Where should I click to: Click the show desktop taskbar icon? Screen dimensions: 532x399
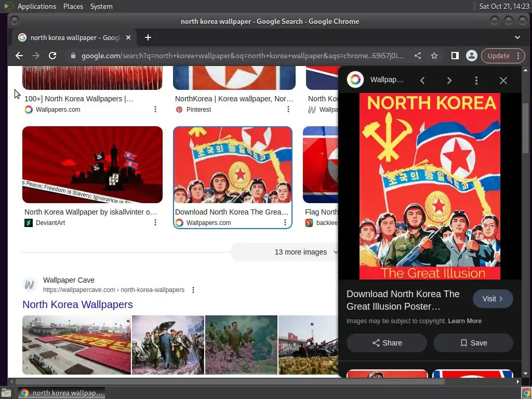pos(6,393)
